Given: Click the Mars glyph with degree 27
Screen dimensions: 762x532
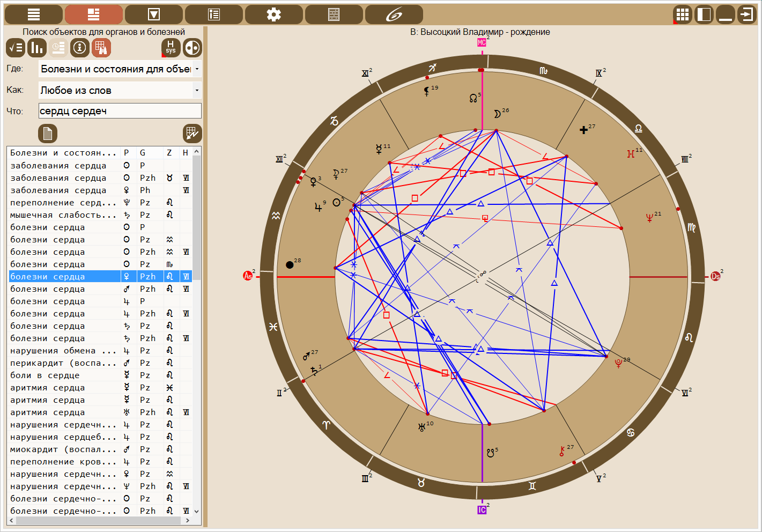Looking at the screenshot, I should pyautogui.click(x=306, y=356).
